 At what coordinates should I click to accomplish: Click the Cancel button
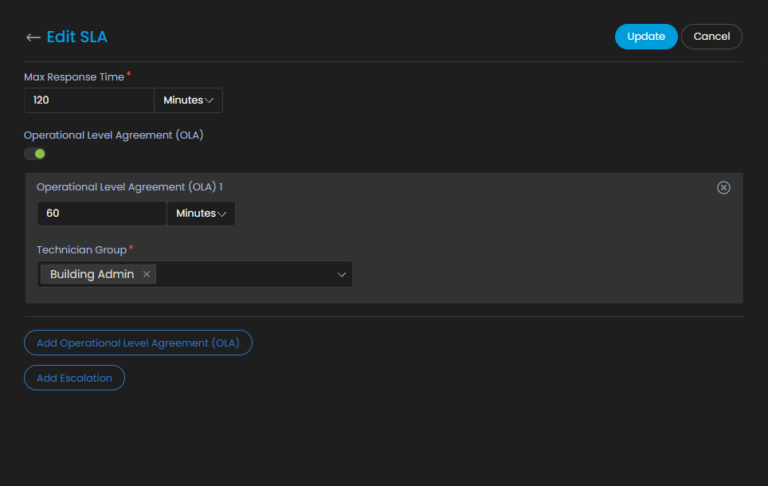coord(711,37)
